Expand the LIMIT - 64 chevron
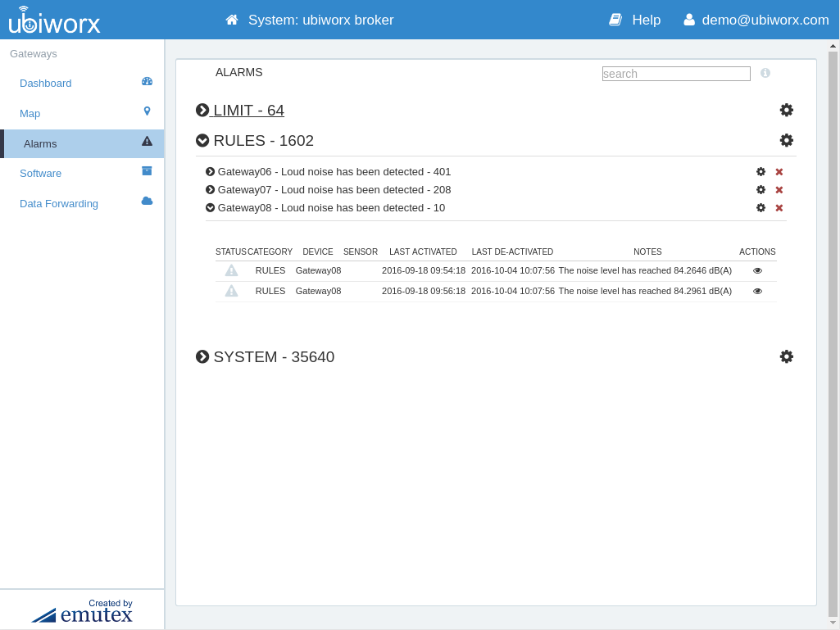This screenshot has height=630, width=840. coord(202,110)
